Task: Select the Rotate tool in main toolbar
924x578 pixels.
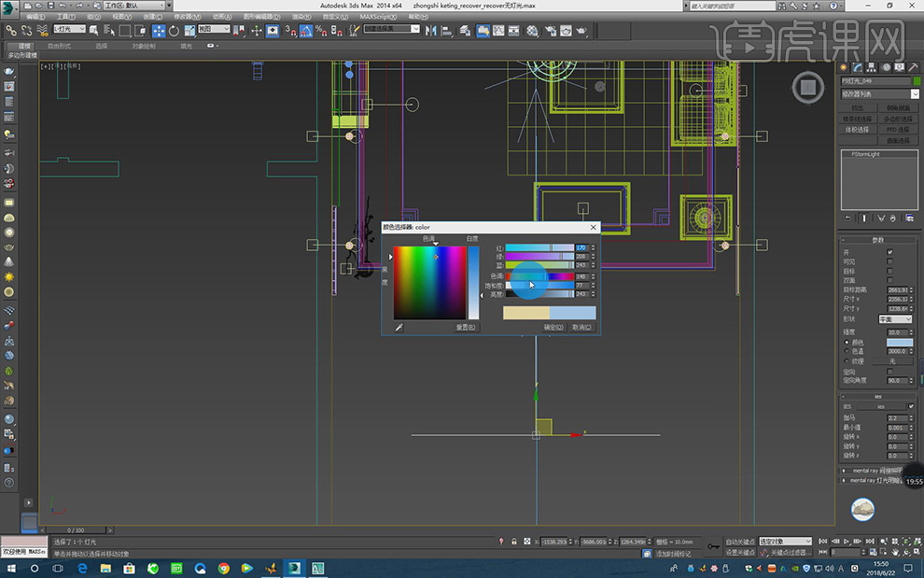Action: (174, 30)
